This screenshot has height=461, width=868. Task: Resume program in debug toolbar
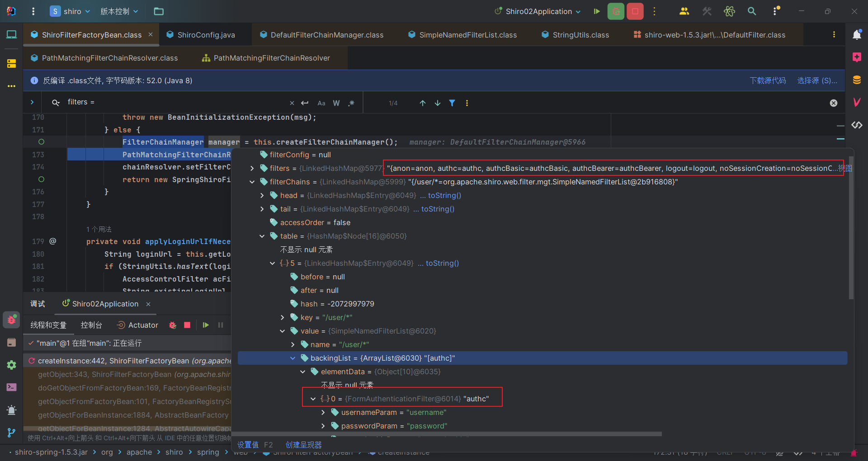point(206,325)
